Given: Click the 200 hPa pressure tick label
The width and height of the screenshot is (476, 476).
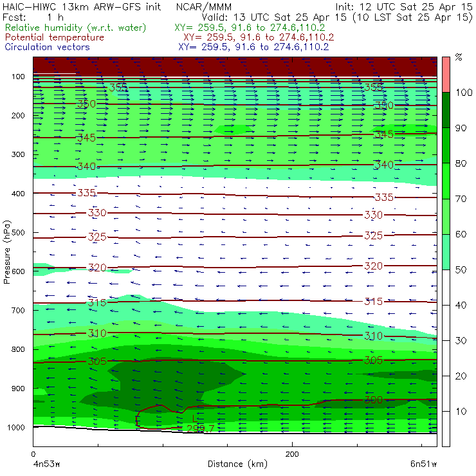Looking at the screenshot, I should (x=18, y=115).
